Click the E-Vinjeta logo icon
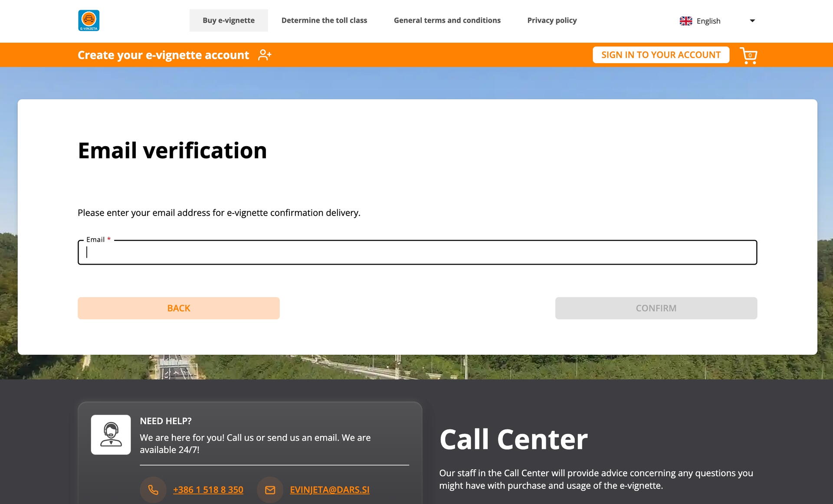 click(89, 20)
